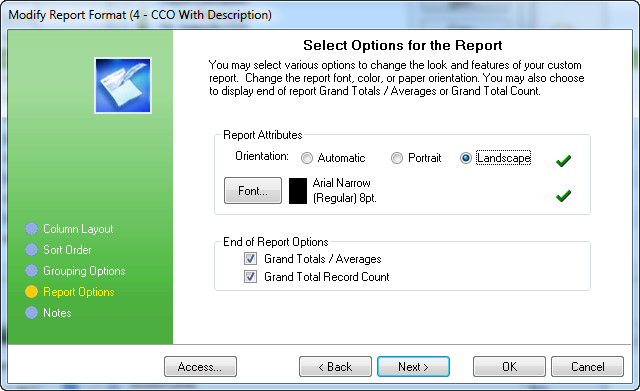Click the report wizard paper icon
Image resolution: width=640 pixels, height=391 pixels.
[123, 85]
